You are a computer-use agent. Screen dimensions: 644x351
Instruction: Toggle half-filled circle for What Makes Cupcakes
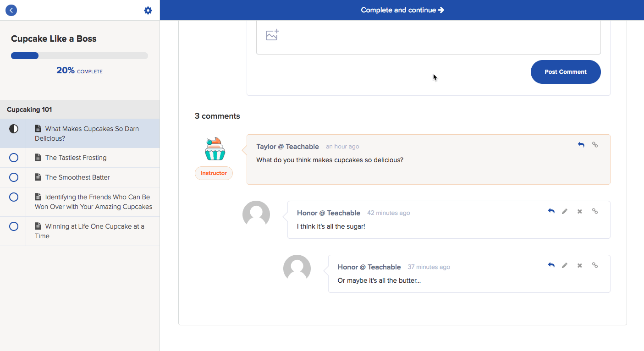(x=14, y=129)
